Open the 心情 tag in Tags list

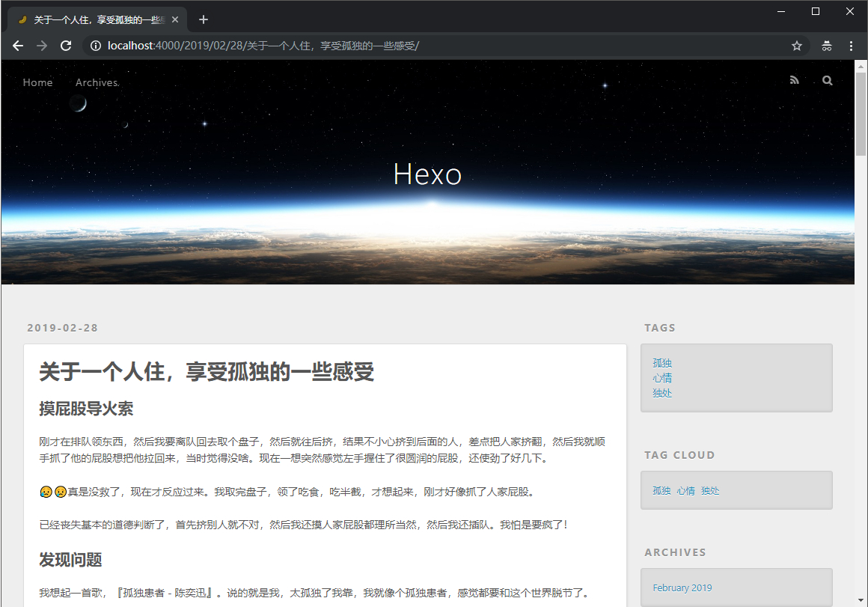pyautogui.click(x=662, y=378)
